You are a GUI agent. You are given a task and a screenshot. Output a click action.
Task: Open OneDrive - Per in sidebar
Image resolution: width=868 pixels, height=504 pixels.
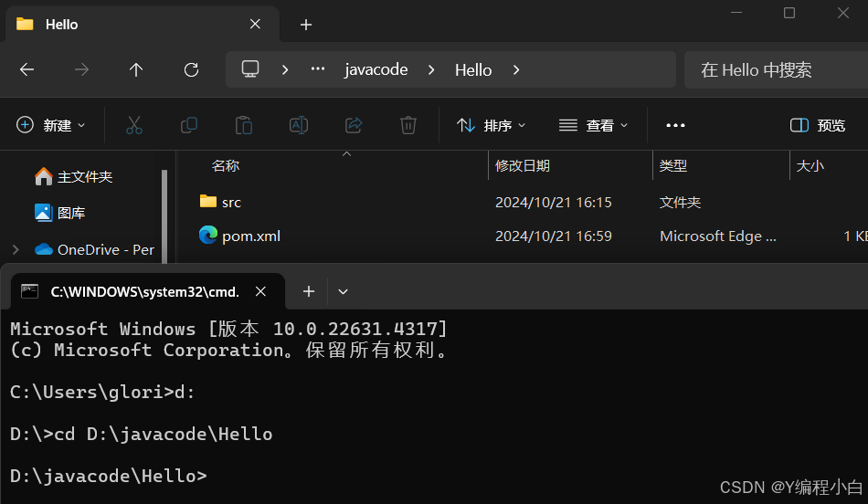pyautogui.click(x=94, y=250)
